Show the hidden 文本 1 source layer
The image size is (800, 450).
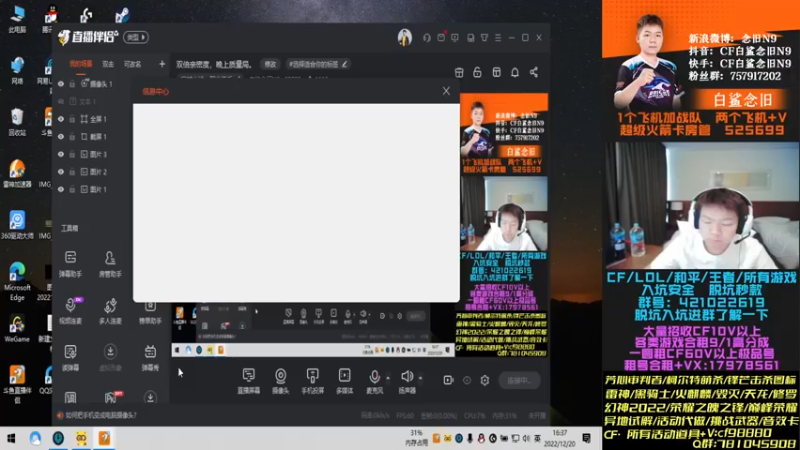coord(61,102)
